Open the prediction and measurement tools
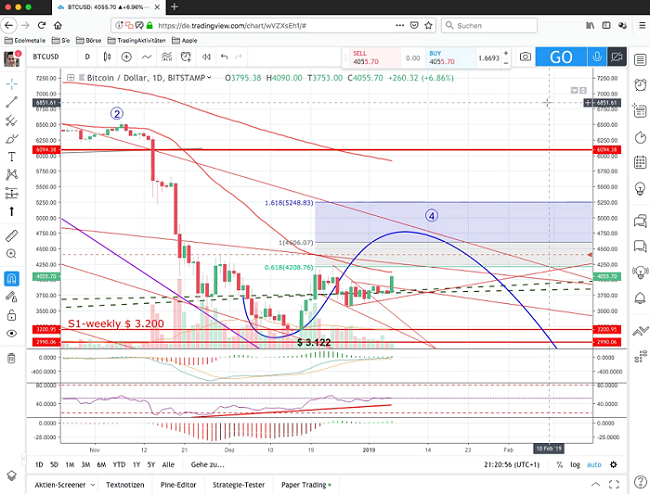The height and width of the screenshot is (494, 650). point(12,193)
